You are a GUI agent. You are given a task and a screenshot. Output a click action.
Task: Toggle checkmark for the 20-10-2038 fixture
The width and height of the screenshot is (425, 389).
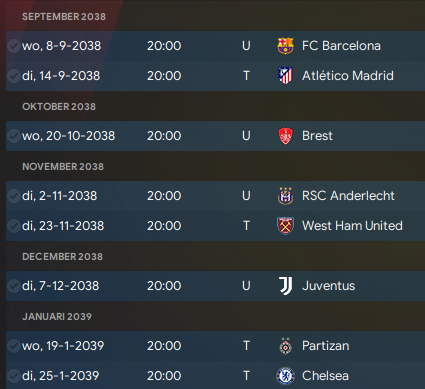pos(14,136)
